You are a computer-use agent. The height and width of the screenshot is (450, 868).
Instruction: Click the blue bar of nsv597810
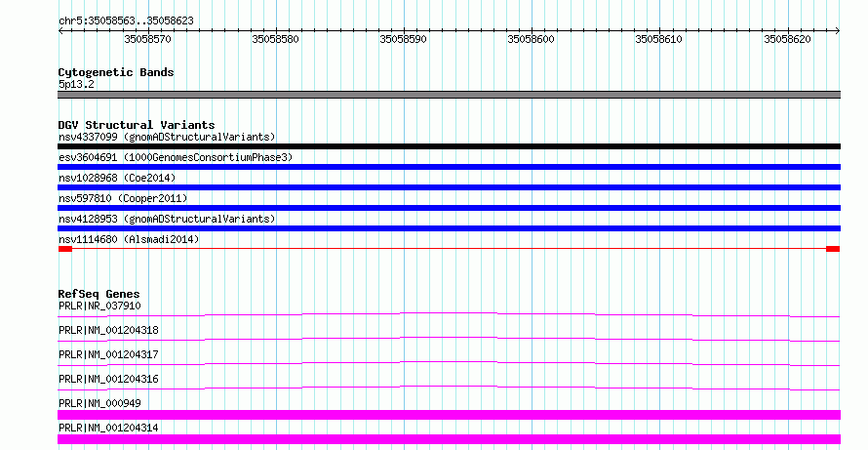click(449, 208)
